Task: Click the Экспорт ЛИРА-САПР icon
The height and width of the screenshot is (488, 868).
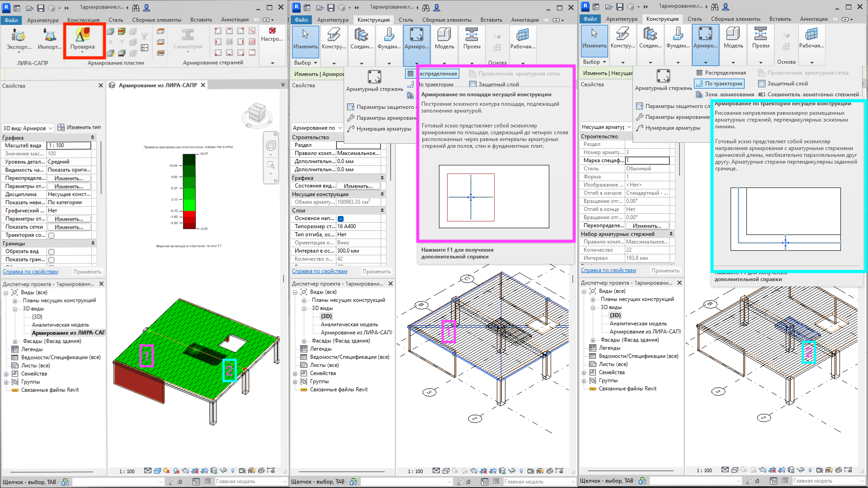Action: (x=19, y=35)
